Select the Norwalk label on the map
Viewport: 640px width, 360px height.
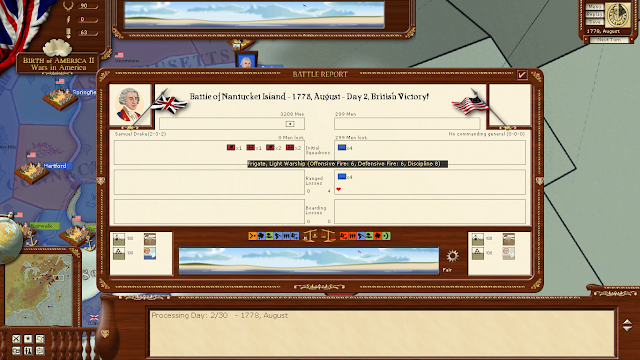pos(42,226)
